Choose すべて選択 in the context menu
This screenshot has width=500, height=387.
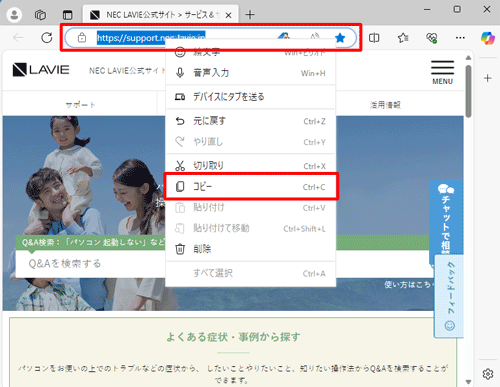[250, 273]
